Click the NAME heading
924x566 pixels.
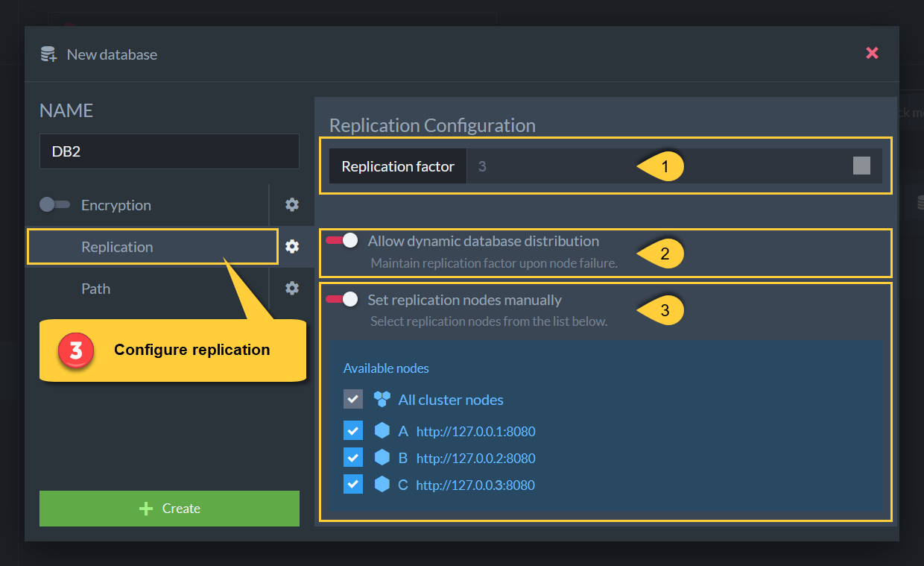pyautogui.click(x=66, y=110)
